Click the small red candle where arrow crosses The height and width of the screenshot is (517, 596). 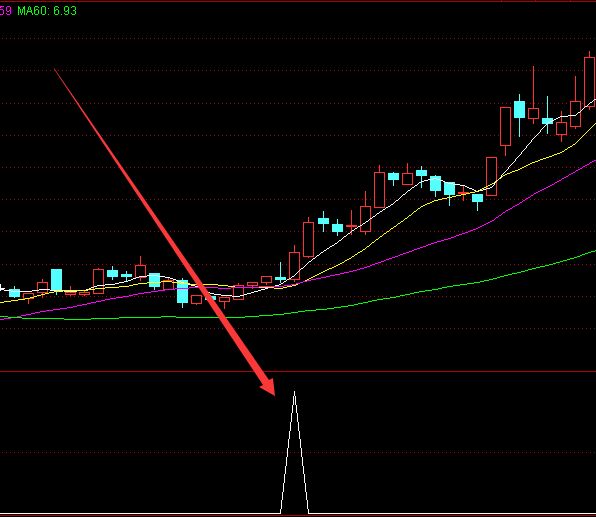197,300
